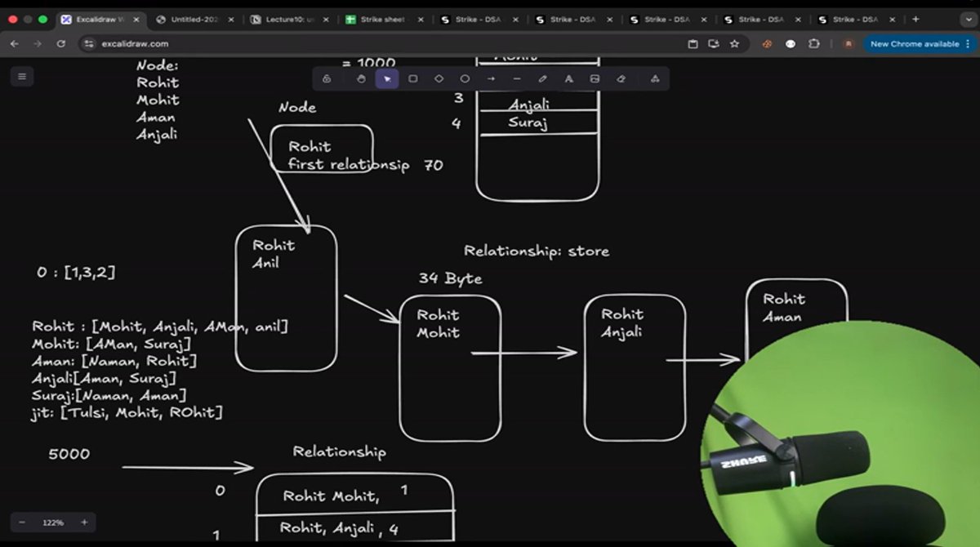Switch to the Lecture10 tab

(x=290, y=19)
